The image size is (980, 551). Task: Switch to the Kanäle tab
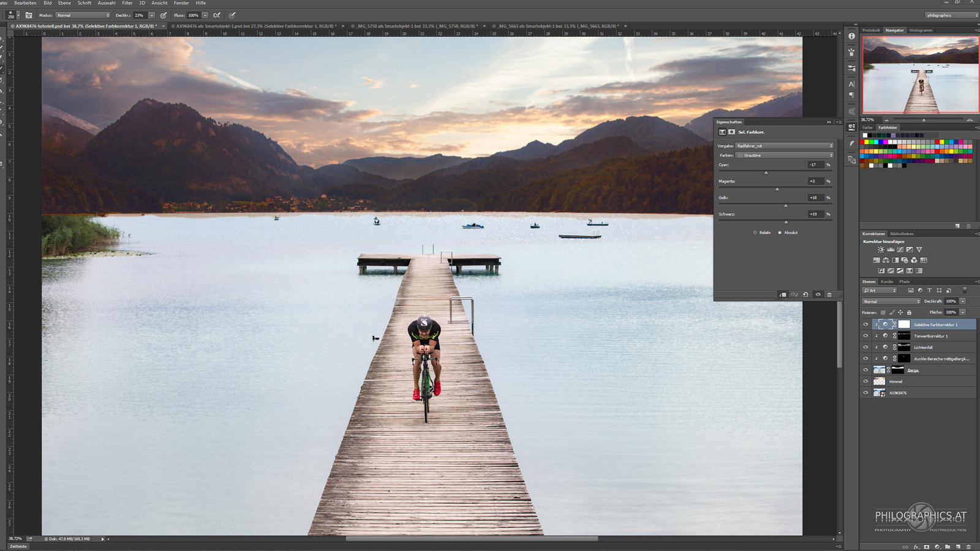(887, 282)
